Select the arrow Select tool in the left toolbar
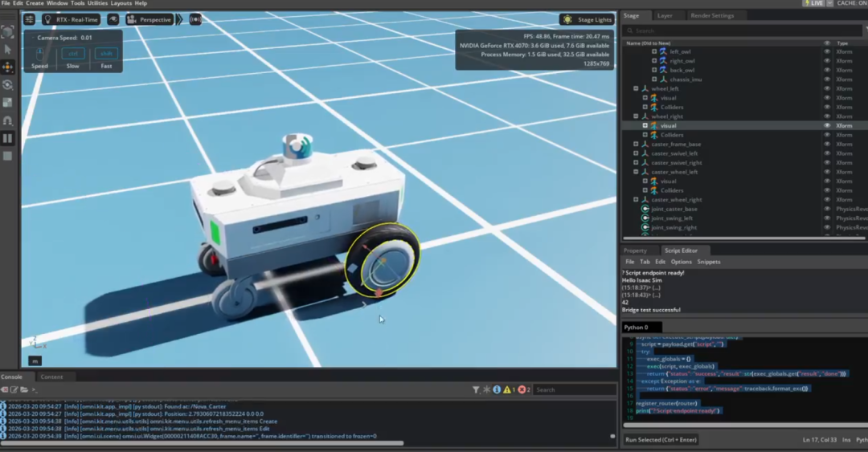 (x=8, y=49)
